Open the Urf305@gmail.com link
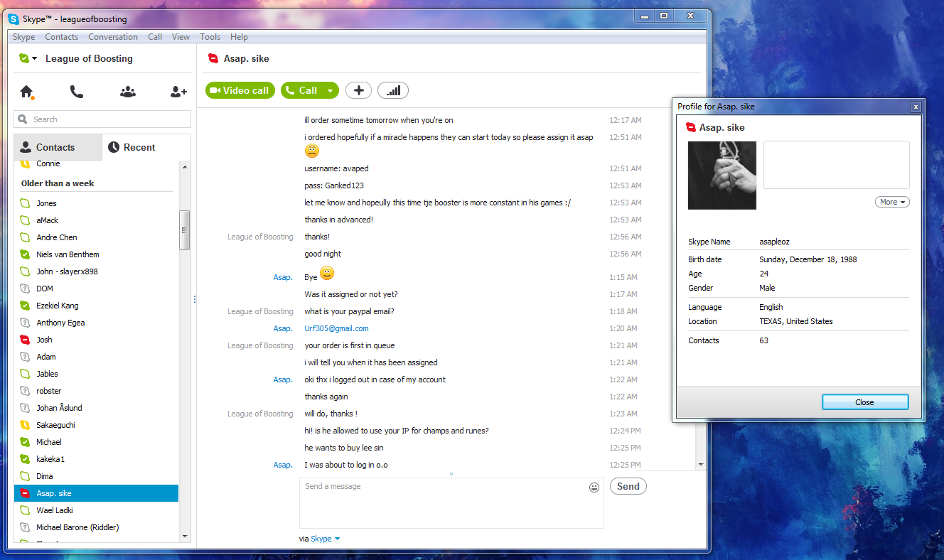 336,328
